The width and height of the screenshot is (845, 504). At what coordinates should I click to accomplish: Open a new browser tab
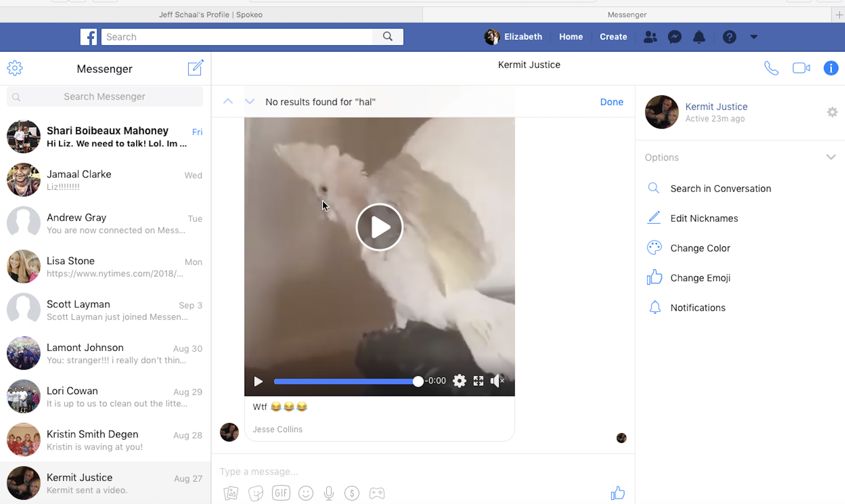pyautogui.click(x=839, y=15)
